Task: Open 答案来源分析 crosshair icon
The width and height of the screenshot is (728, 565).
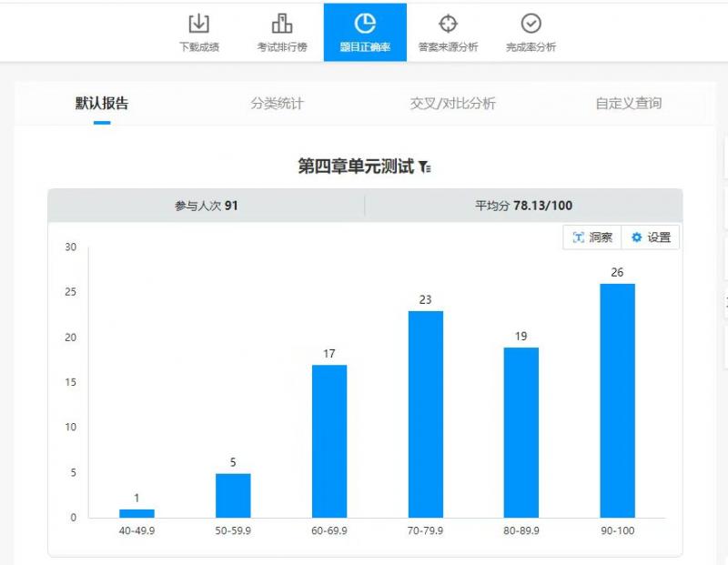Action: (448, 24)
